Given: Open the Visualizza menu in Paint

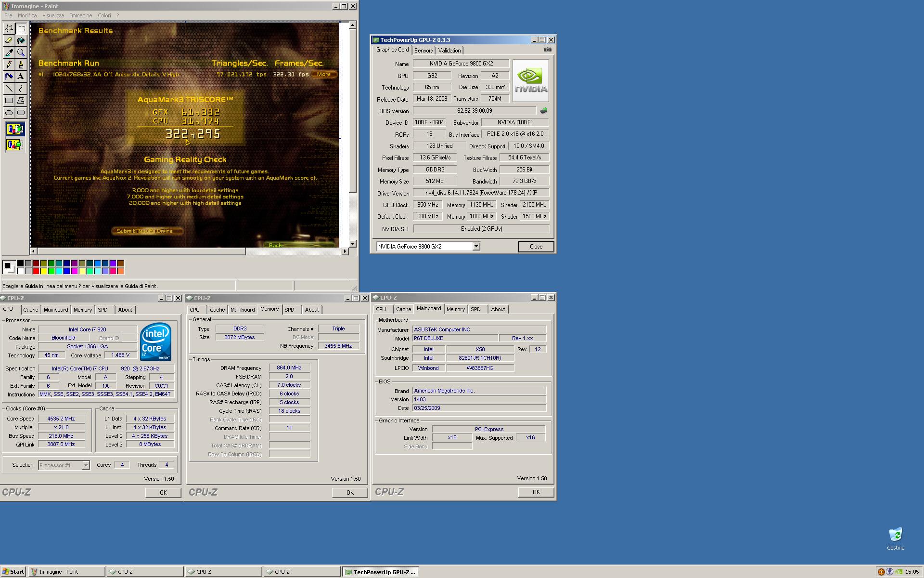Looking at the screenshot, I should (53, 15).
